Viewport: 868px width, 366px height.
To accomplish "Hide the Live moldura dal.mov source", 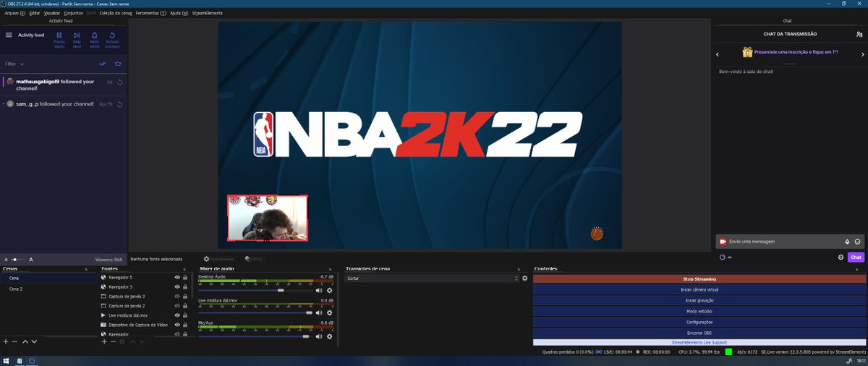I will (x=177, y=315).
